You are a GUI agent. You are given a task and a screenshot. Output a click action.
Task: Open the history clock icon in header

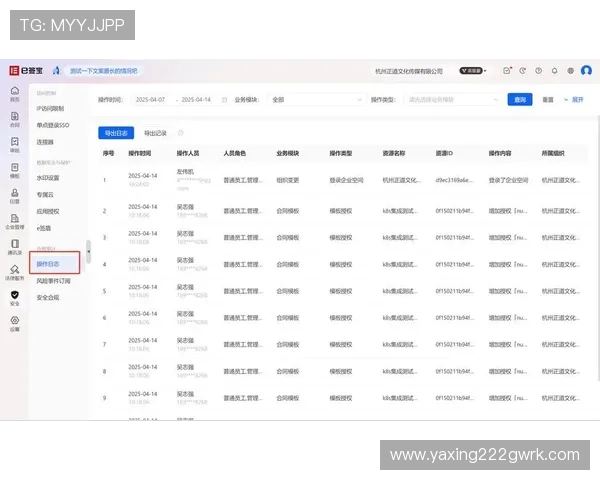coord(523,70)
